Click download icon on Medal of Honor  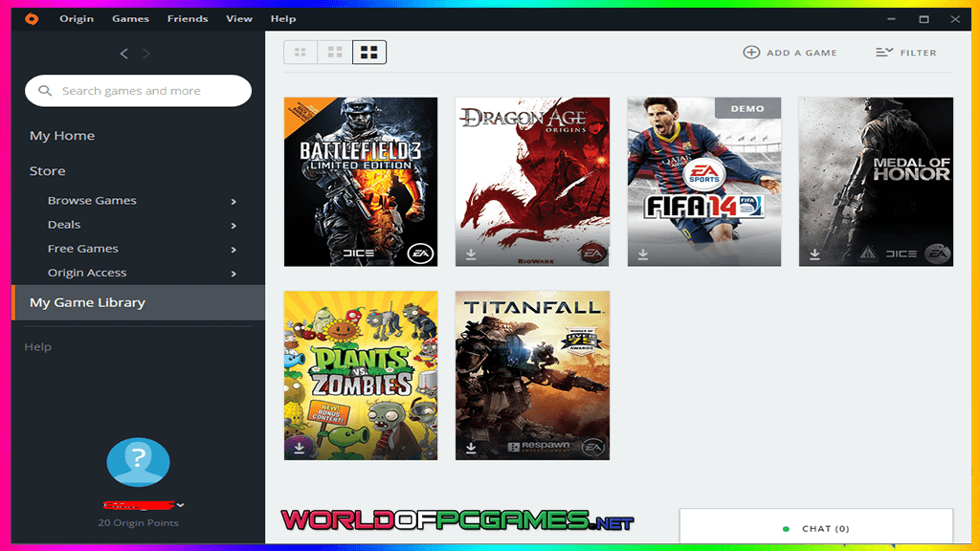pos(814,254)
